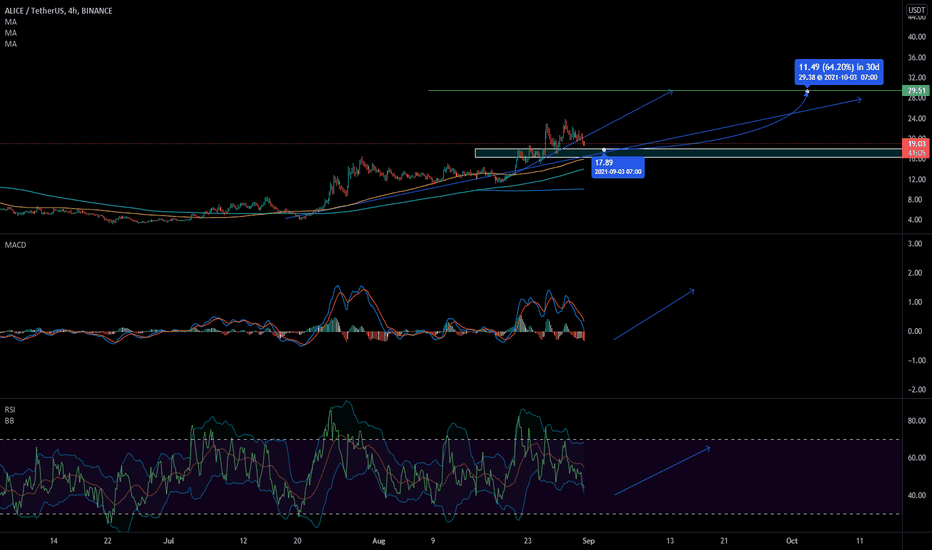The width and height of the screenshot is (932, 550).
Task: Click the 40.00 value on RSI scale
Action: click(917, 495)
